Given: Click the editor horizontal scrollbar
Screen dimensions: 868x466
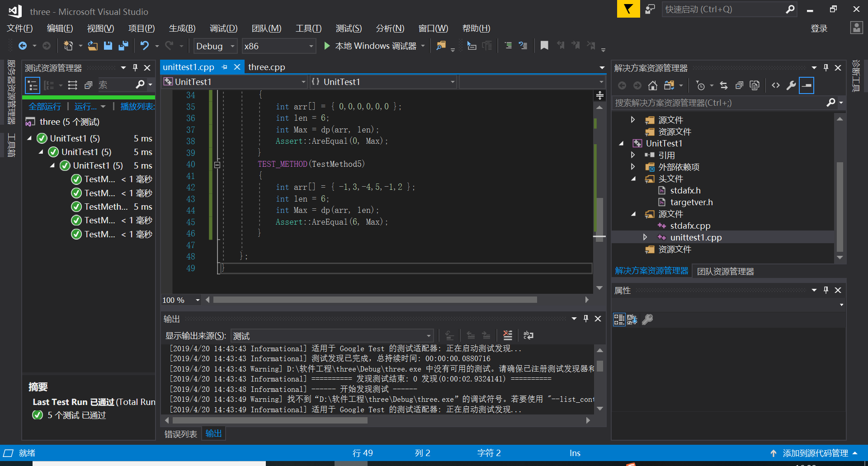Looking at the screenshot, I should 375,300.
